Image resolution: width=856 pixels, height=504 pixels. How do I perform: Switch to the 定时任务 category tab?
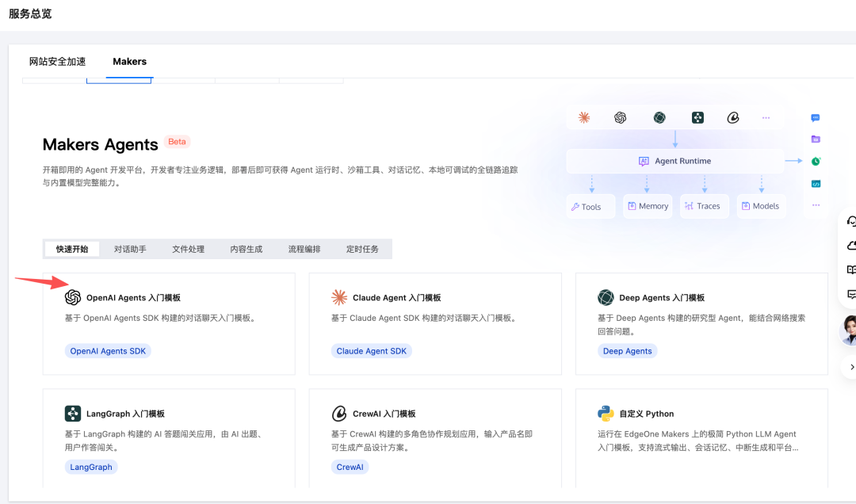coord(362,249)
